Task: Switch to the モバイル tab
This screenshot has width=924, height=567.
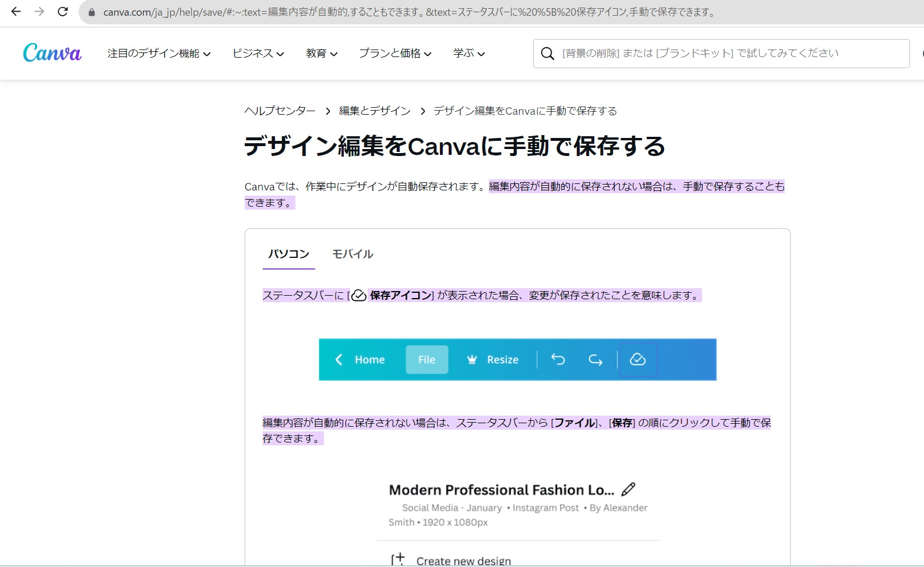Action: (352, 254)
